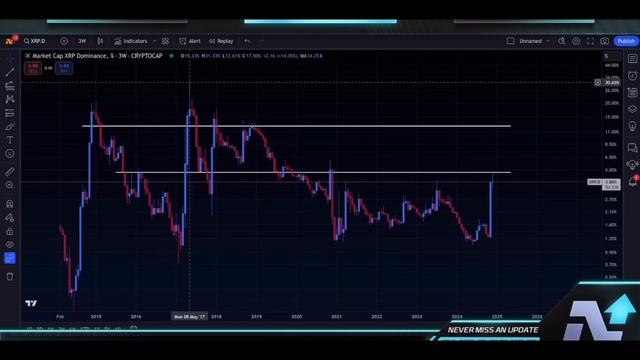
Task: Toggle magnet mode
Action: pyautogui.click(x=10, y=204)
